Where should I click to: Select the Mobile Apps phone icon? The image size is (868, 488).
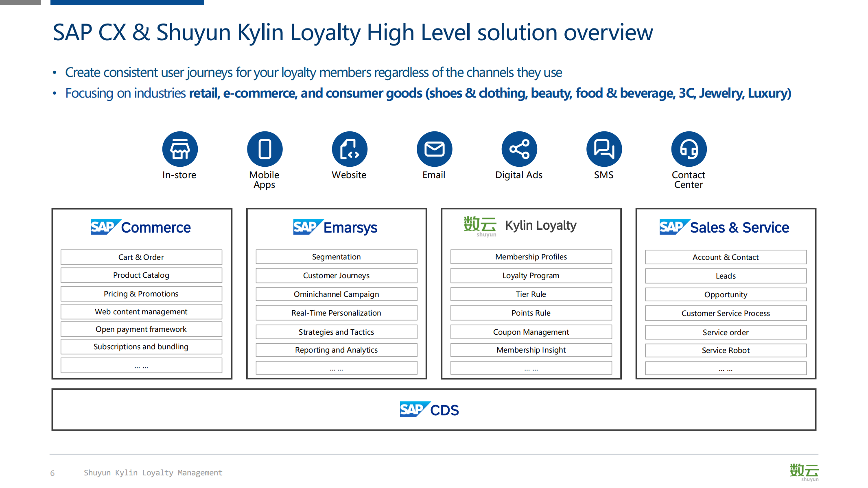pyautogui.click(x=265, y=149)
